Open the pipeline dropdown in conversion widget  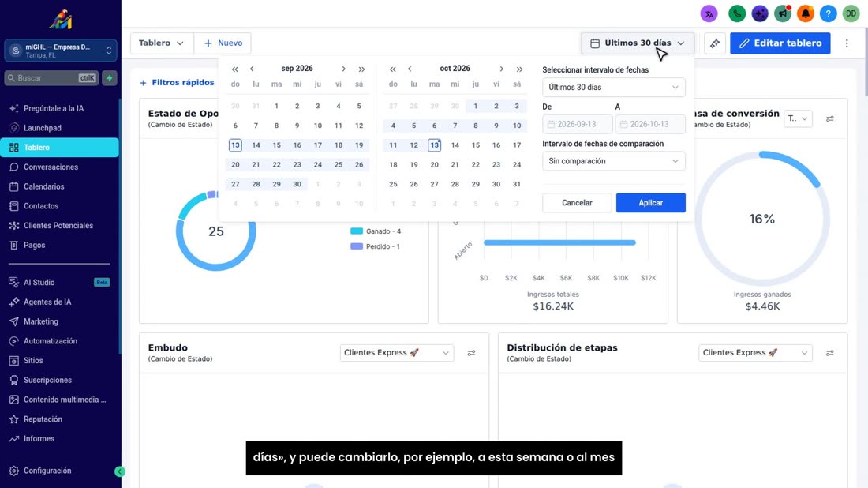(x=798, y=118)
